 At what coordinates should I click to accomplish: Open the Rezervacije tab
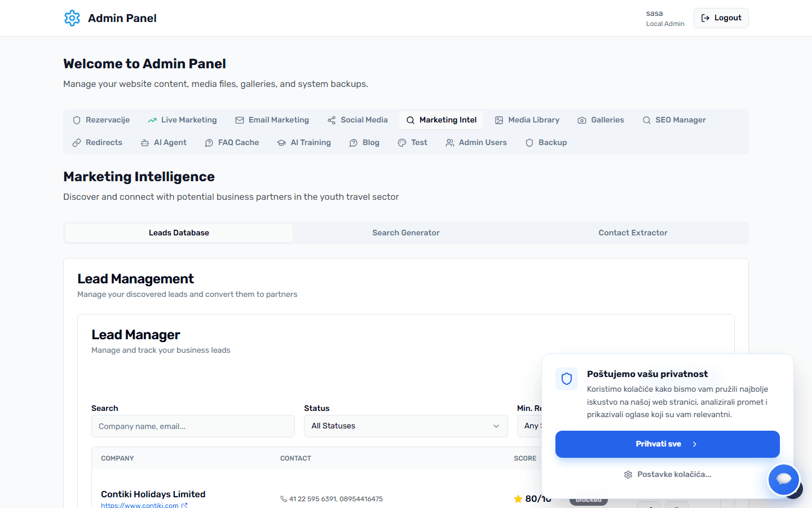pos(101,120)
